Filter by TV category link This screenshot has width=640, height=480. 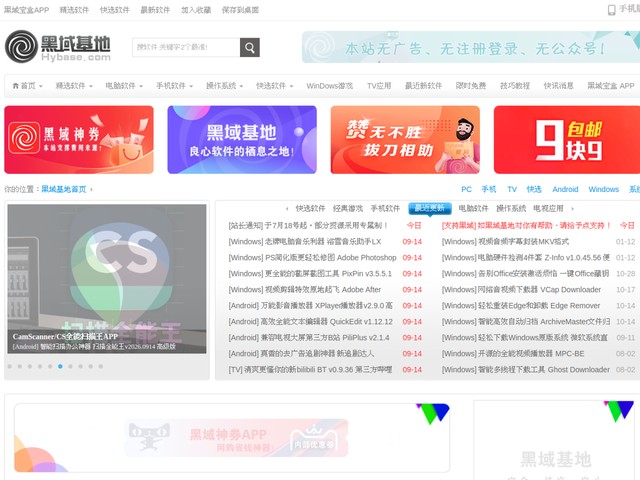512,189
